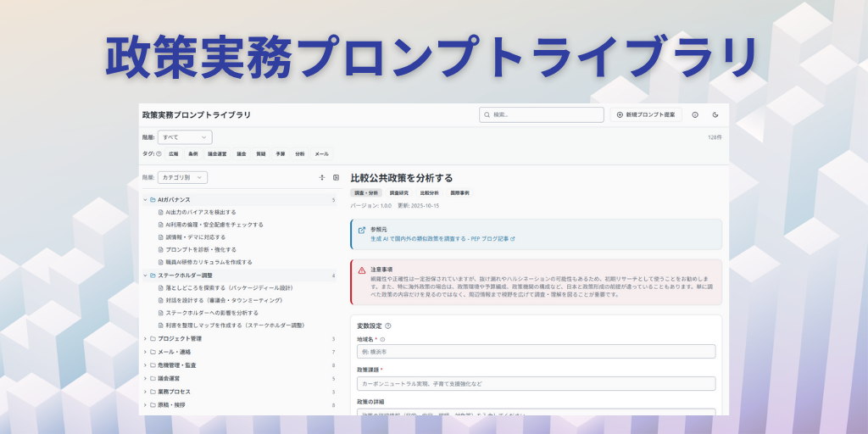The width and height of the screenshot is (868, 434).
Task: Open the すべて level dropdown
Action: tap(184, 136)
